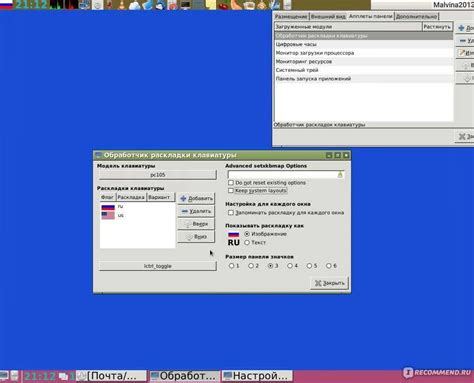Select 'Панель запуска приложений' applet row

tap(364, 79)
